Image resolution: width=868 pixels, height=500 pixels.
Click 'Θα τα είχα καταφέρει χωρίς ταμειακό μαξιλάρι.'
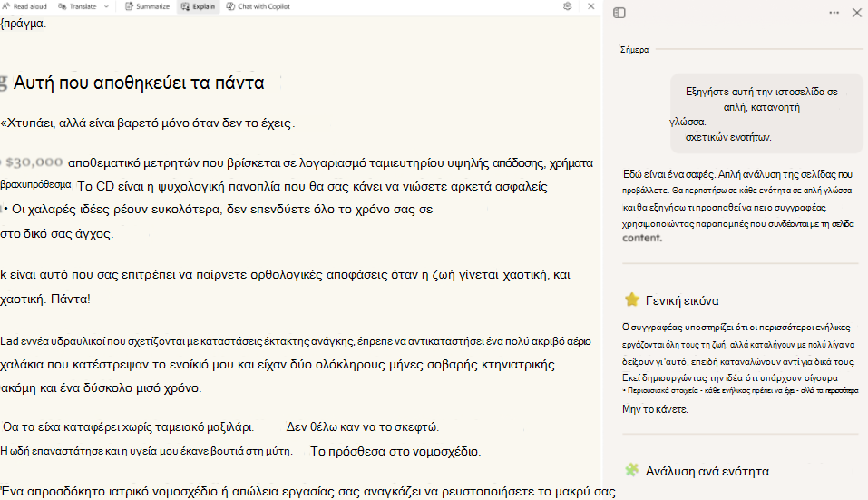pos(129,426)
